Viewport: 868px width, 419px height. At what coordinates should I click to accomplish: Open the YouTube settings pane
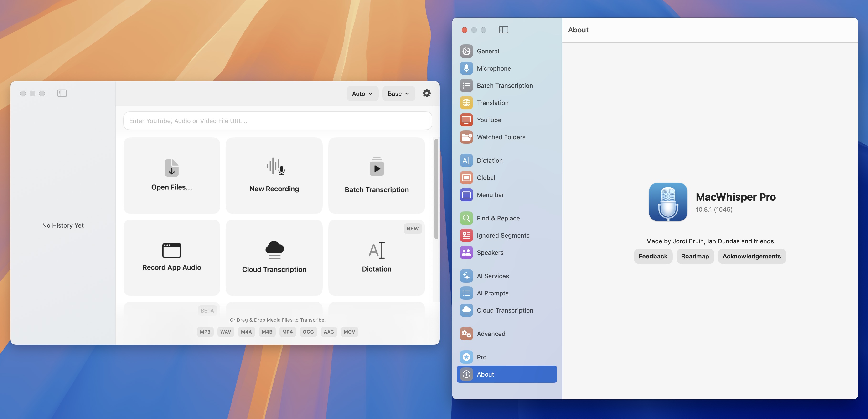click(507, 120)
